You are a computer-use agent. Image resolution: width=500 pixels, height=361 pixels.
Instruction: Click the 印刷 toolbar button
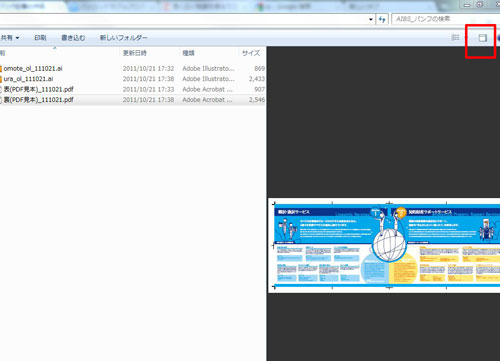click(40, 38)
